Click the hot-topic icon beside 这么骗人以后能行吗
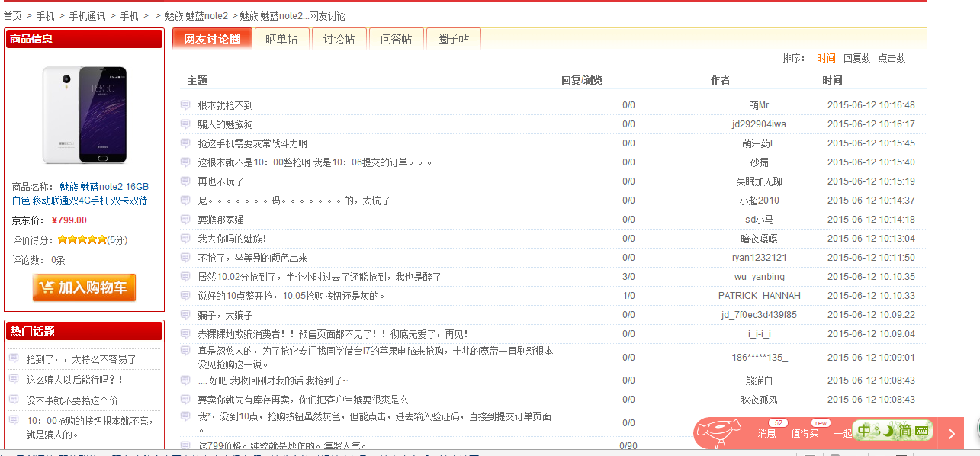Image resolution: width=980 pixels, height=456 pixels. pyautogui.click(x=14, y=379)
